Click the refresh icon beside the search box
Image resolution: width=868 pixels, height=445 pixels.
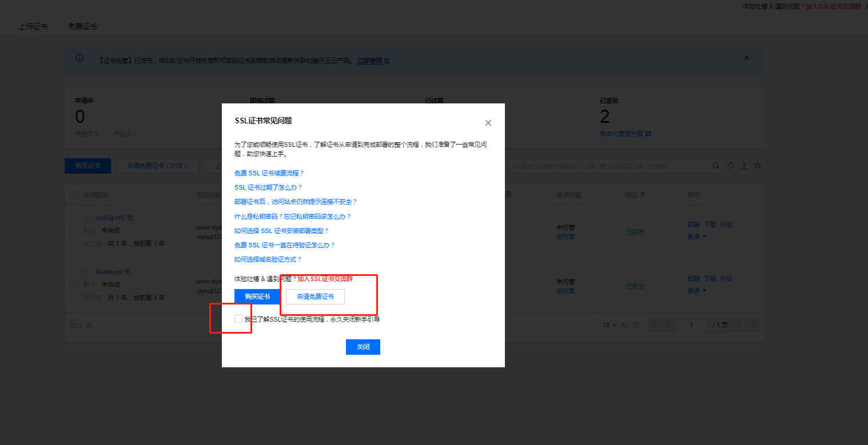[x=730, y=166]
